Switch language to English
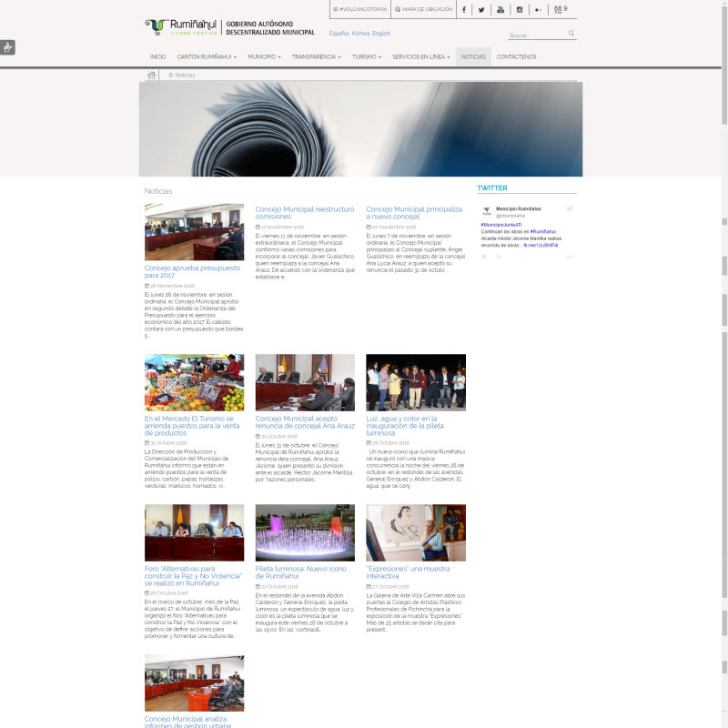This screenshot has width=728, height=728. pyautogui.click(x=381, y=34)
